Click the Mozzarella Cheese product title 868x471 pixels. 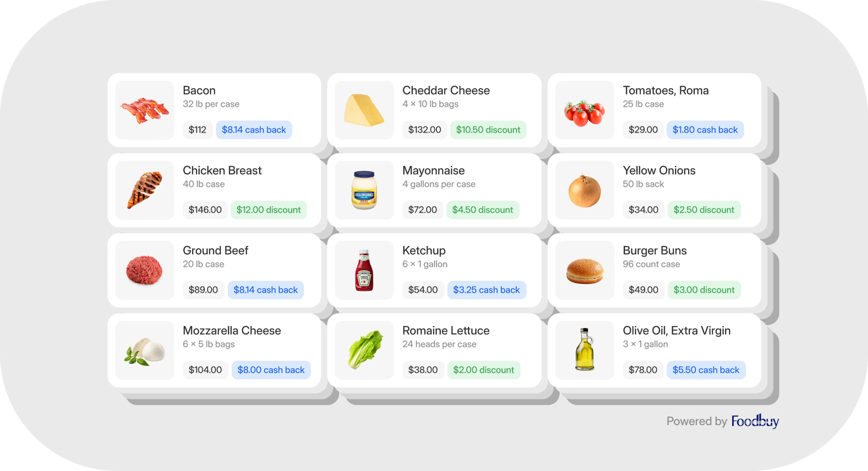(231, 331)
